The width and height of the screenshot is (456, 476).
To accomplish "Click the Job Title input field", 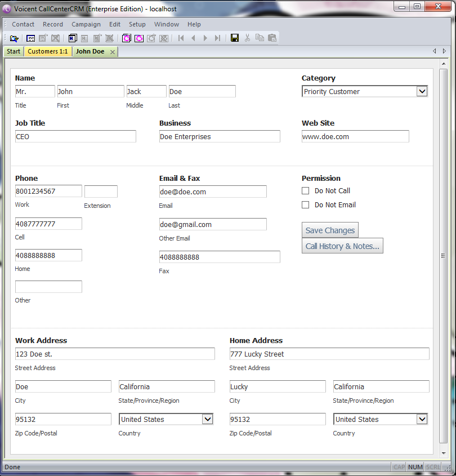I will 75,136.
